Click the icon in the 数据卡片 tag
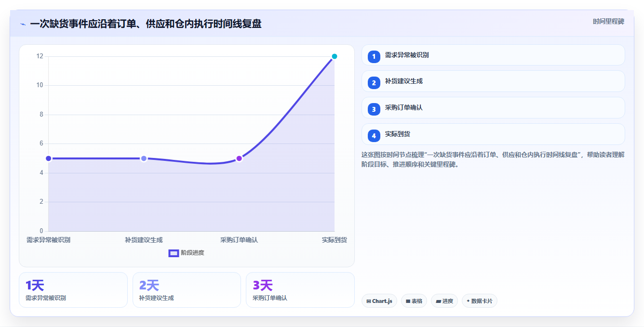The height and width of the screenshot is (327, 644). (468, 301)
